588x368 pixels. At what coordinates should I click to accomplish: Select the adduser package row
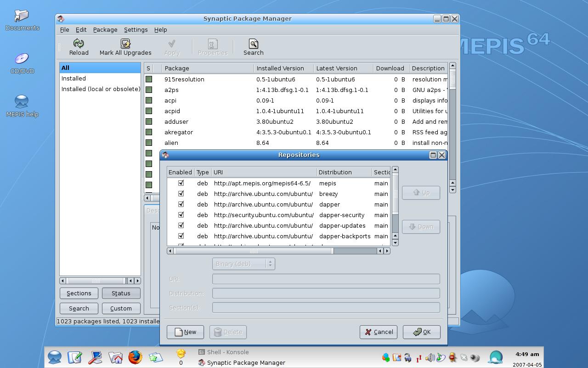click(x=296, y=121)
